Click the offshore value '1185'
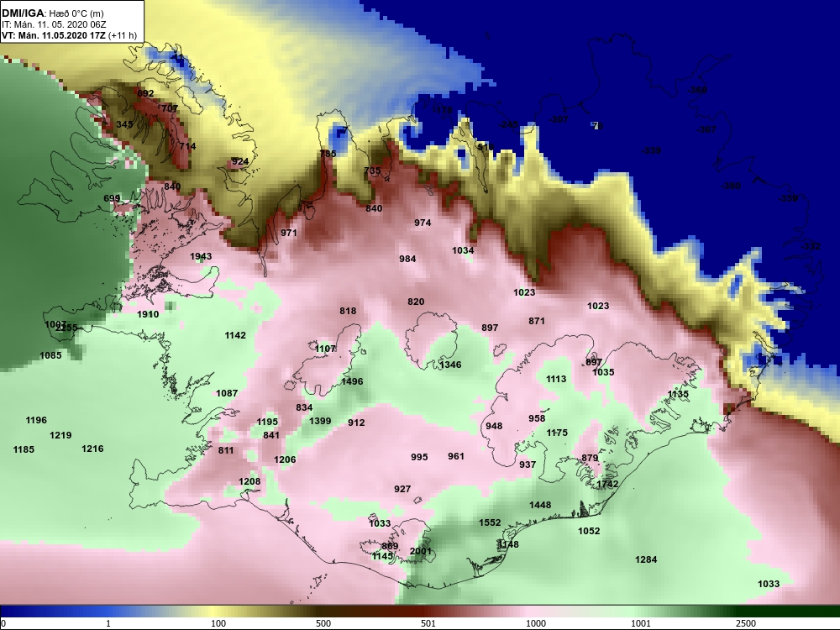 click(24, 449)
